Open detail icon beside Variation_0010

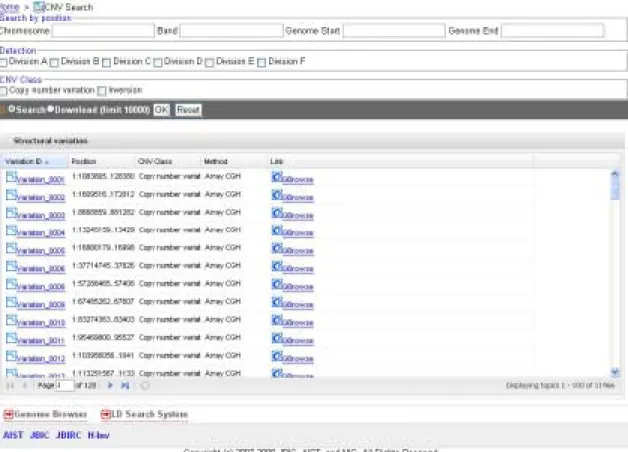11,320
